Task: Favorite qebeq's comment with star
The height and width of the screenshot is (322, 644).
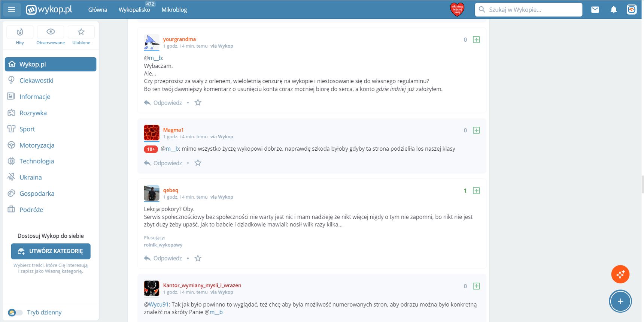Action: tap(198, 258)
